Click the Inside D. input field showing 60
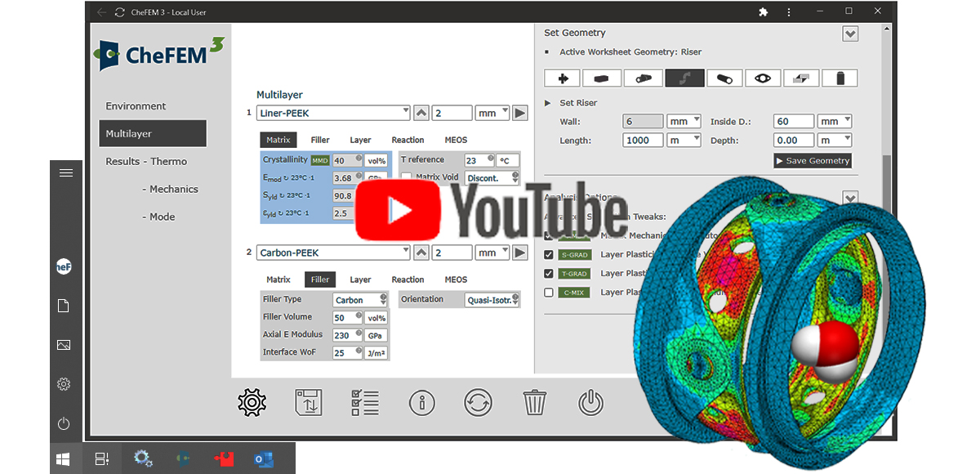The width and height of the screenshot is (980, 474). point(793,121)
